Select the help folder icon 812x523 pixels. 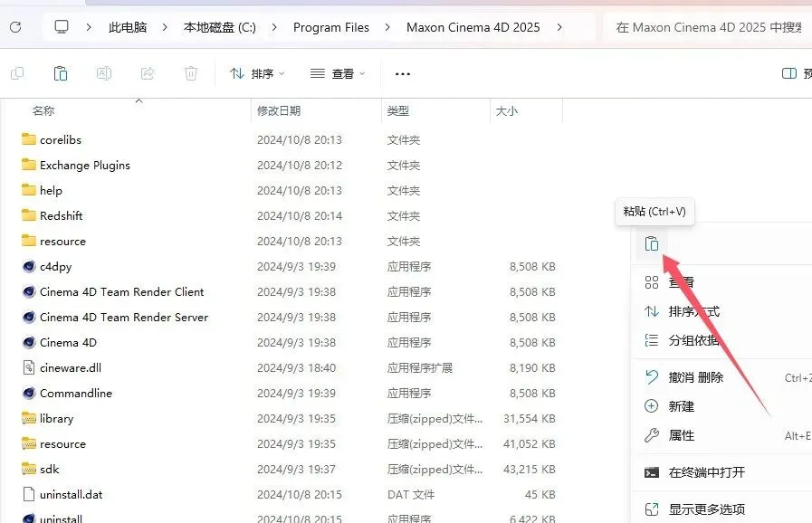coord(29,190)
